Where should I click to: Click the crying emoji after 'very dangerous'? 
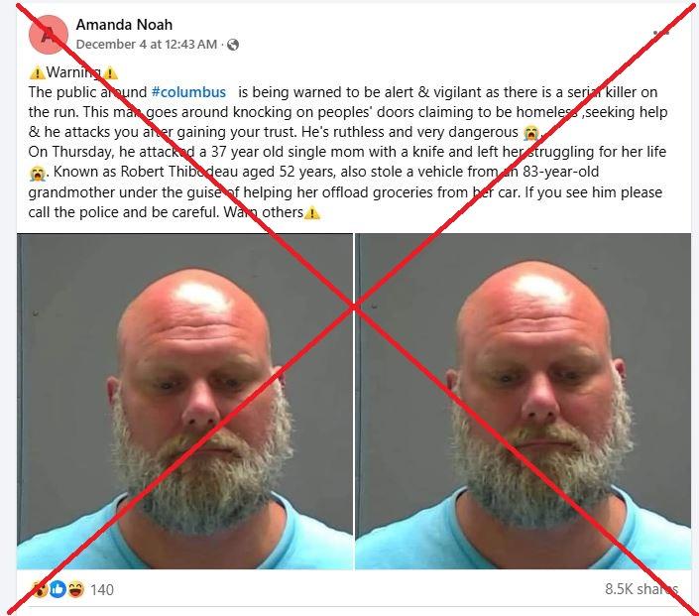530,133
